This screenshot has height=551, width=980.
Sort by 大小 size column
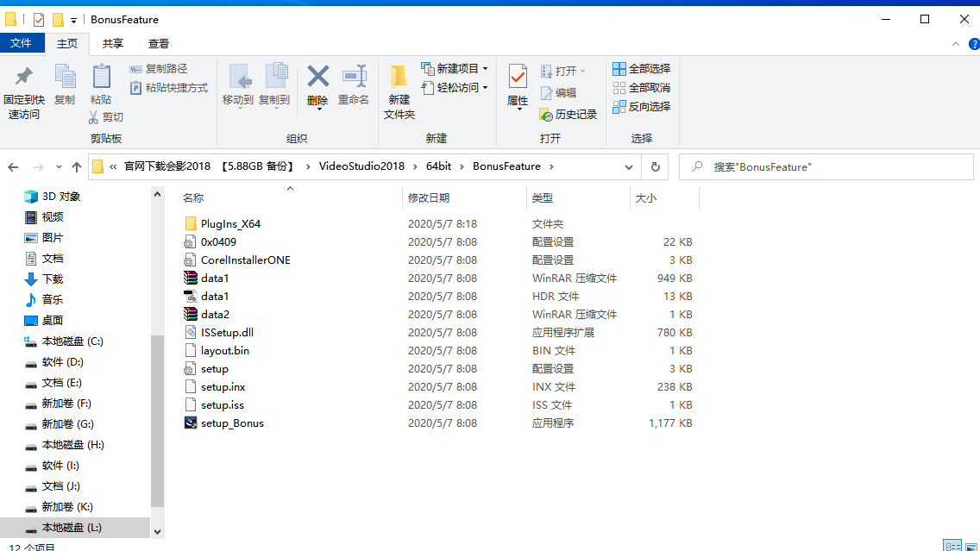click(645, 198)
